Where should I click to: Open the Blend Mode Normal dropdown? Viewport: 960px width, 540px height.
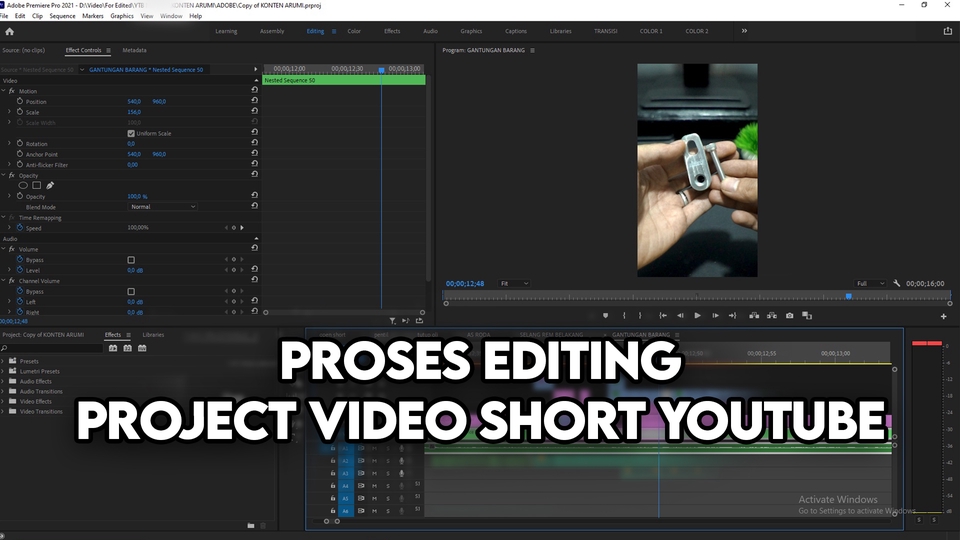tap(163, 206)
